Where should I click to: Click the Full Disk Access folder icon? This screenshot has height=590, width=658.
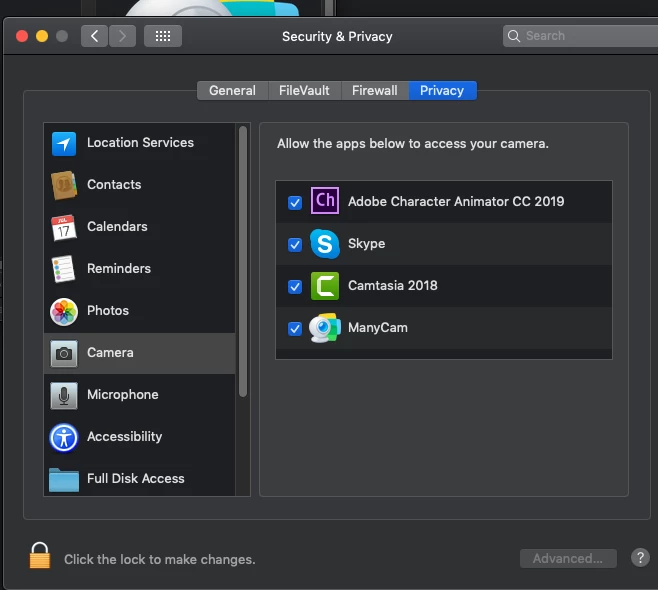(x=64, y=480)
